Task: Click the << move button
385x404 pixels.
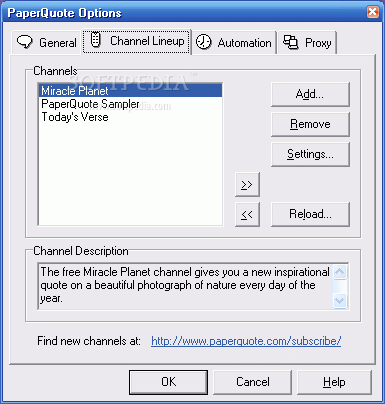Action: pos(247,214)
